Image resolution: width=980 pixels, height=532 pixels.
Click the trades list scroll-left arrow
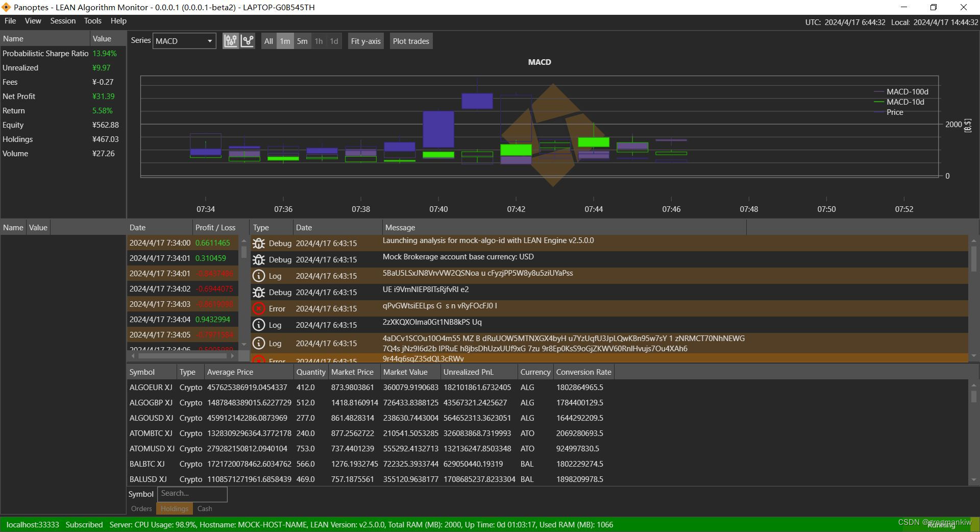133,355
